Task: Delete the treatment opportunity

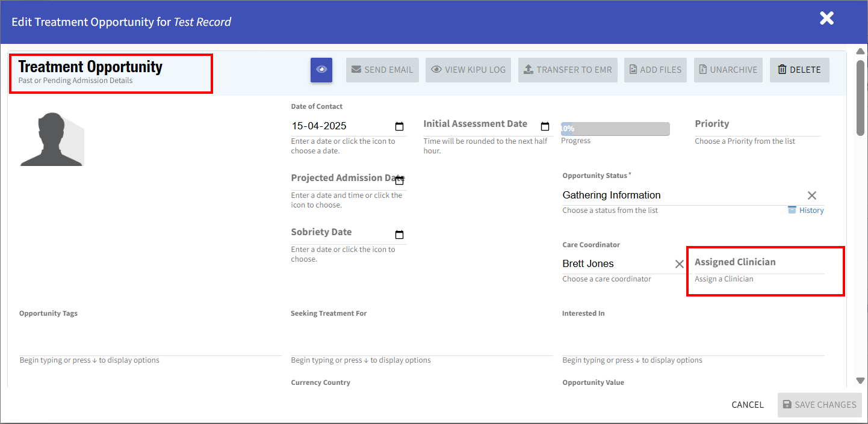Action: [x=799, y=70]
